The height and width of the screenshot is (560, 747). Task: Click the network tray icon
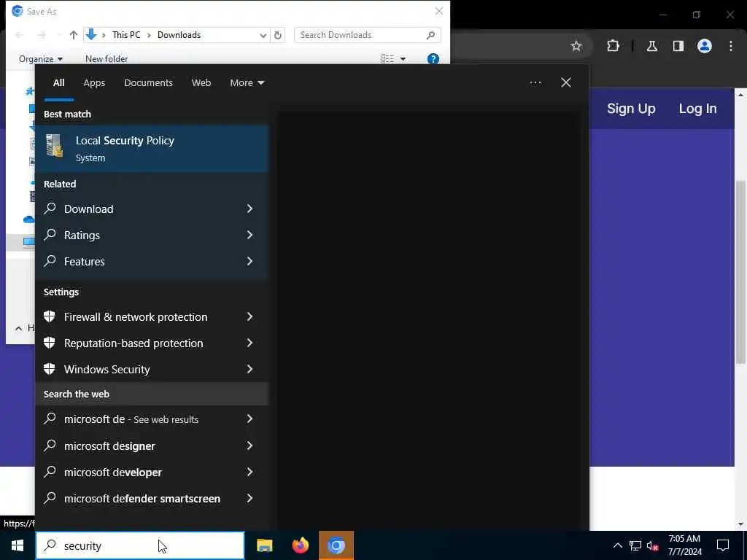(635, 545)
